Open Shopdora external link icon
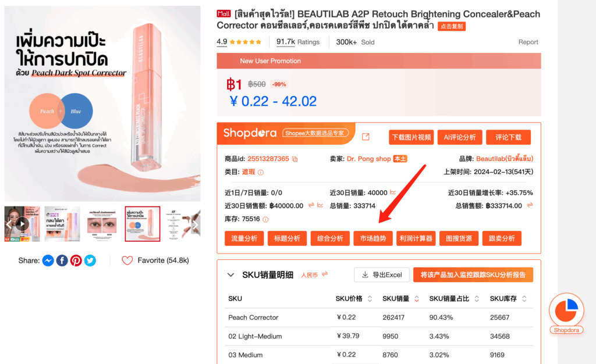 366,137
